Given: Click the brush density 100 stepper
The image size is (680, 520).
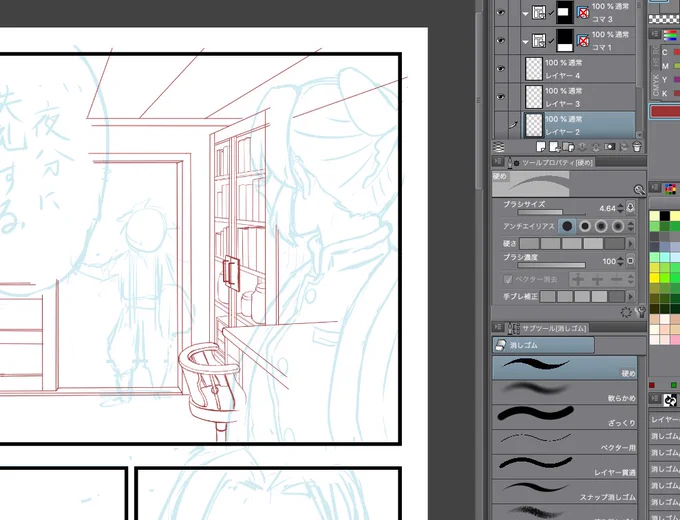Looking at the screenshot, I should click(621, 261).
